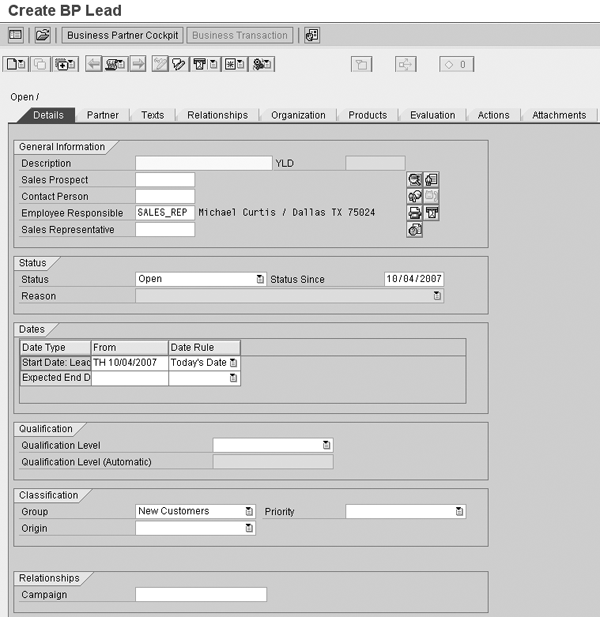Click the address details icon beside Sales Prospect
The image size is (600, 617).
[x=431, y=180]
